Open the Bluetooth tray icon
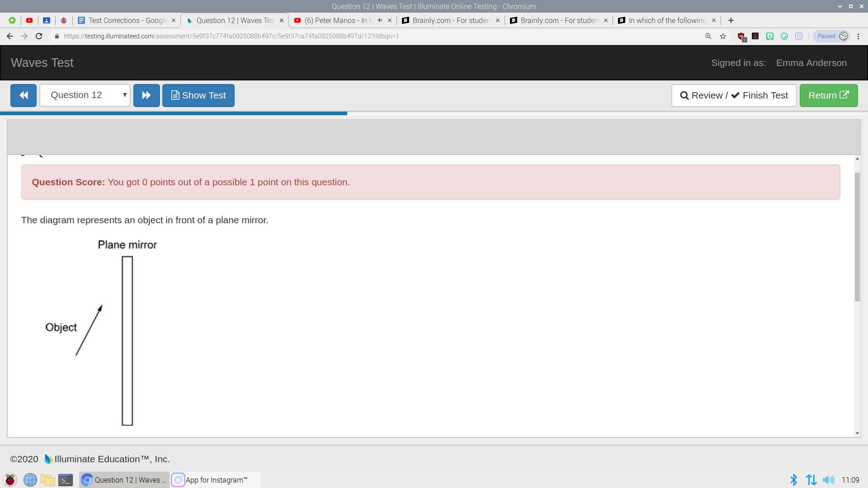The height and width of the screenshot is (488, 868). pos(793,480)
